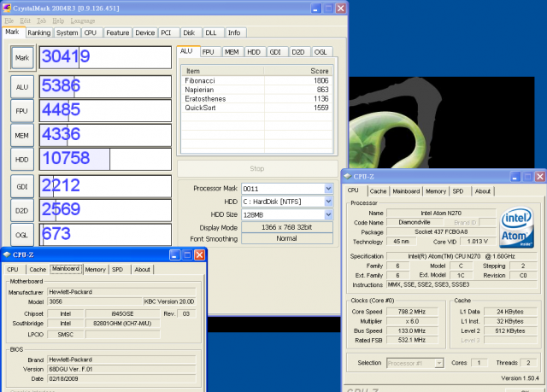Viewport: 547px width, 392px height.
Task: Switch to the Ranking tab
Action: click(39, 32)
